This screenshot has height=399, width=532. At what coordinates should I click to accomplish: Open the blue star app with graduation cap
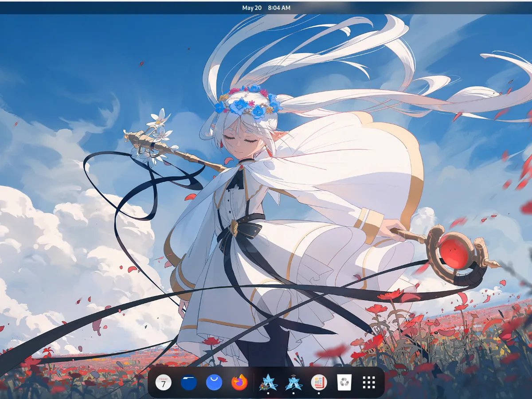click(293, 382)
